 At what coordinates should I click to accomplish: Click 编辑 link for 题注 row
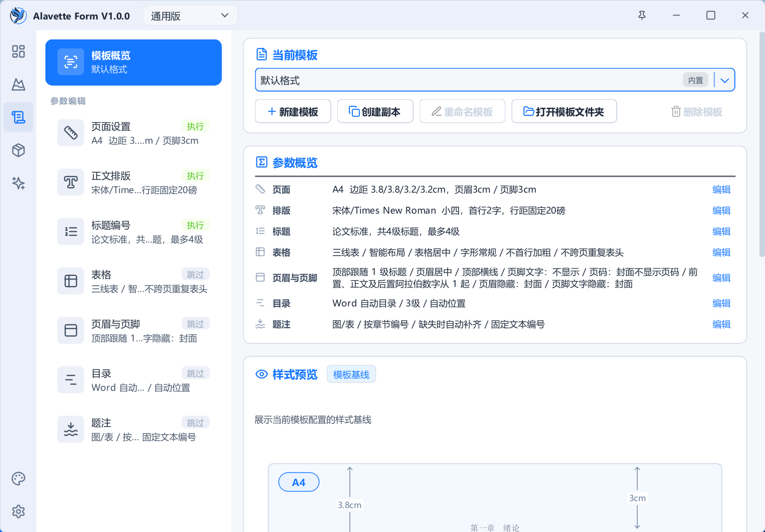(722, 324)
